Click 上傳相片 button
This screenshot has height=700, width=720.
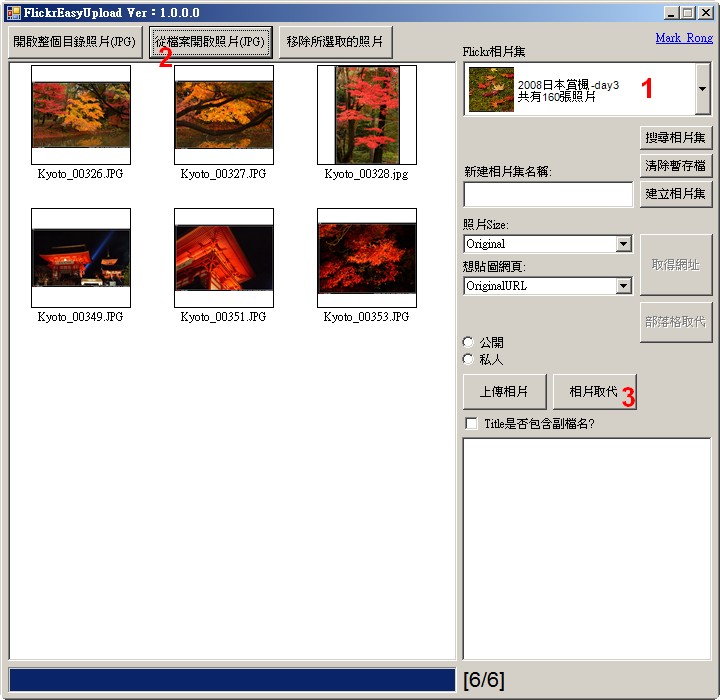click(505, 392)
